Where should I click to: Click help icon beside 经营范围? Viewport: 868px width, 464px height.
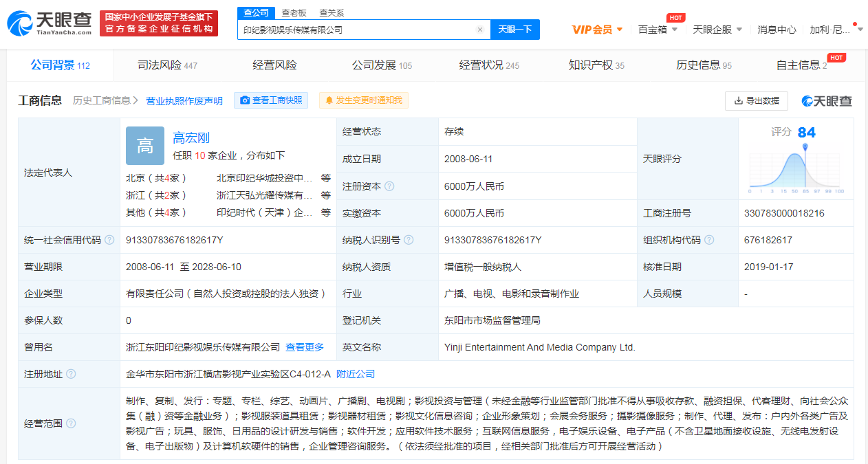pyautogui.click(x=71, y=423)
